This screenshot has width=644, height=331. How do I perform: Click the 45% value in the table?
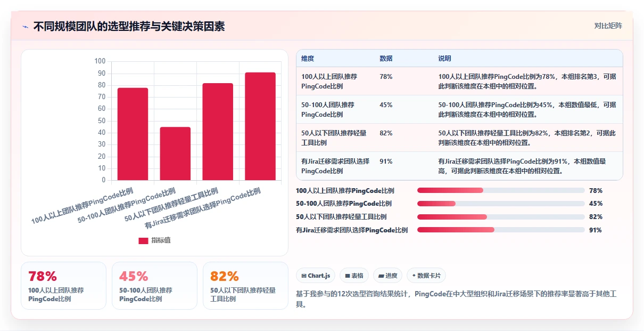386,105
